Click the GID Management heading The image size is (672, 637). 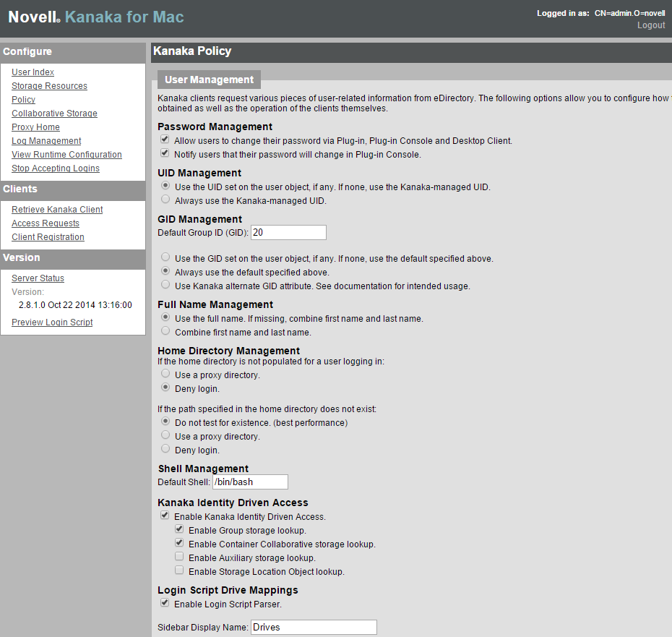(x=199, y=219)
